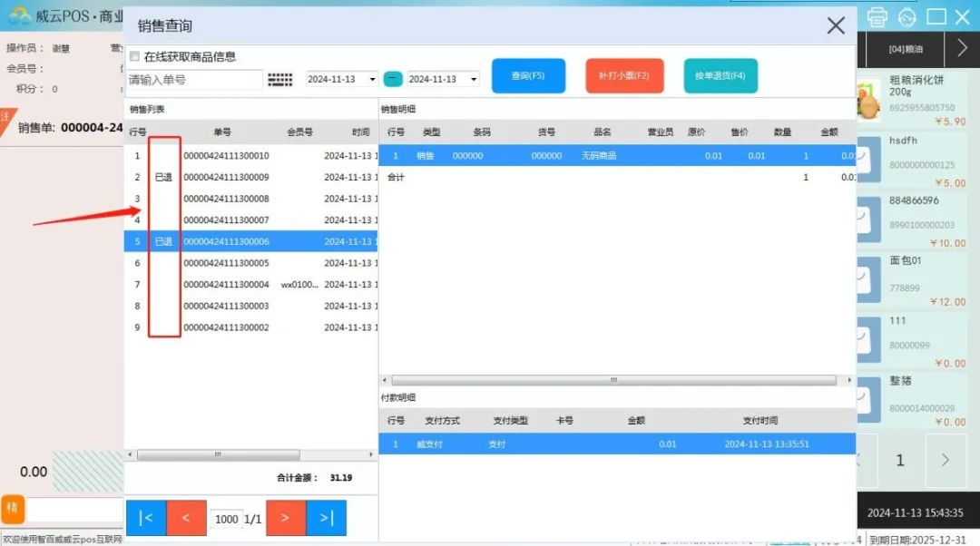Image resolution: width=980 pixels, height=546 pixels.
Task: Open the end date dropdown
Action: point(473,80)
